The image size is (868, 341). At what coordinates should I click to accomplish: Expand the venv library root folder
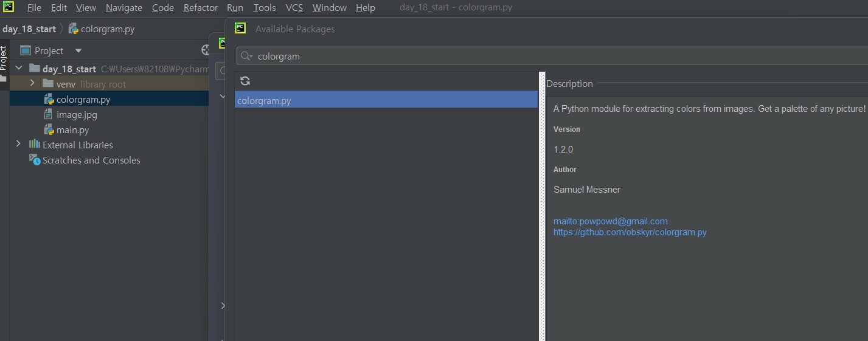(x=32, y=84)
